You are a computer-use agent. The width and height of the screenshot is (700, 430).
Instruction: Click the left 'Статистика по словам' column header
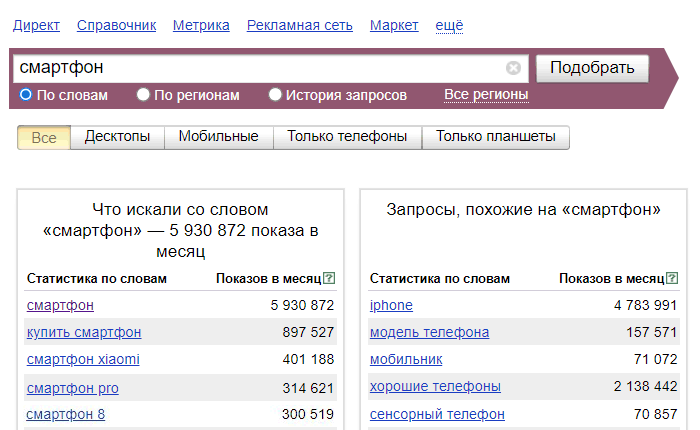tap(96, 279)
